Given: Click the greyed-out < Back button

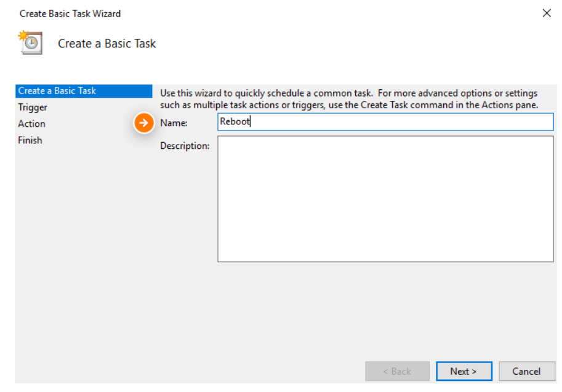Looking at the screenshot, I should pyautogui.click(x=397, y=371).
